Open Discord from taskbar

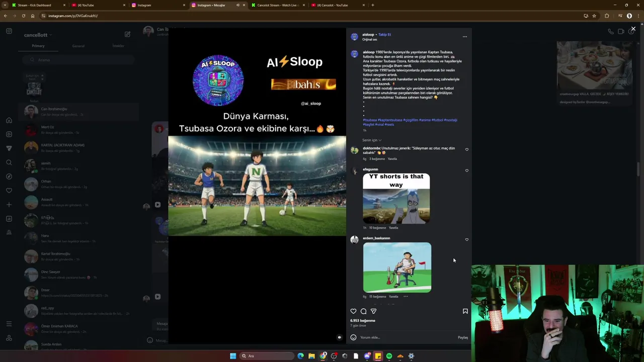click(367, 356)
